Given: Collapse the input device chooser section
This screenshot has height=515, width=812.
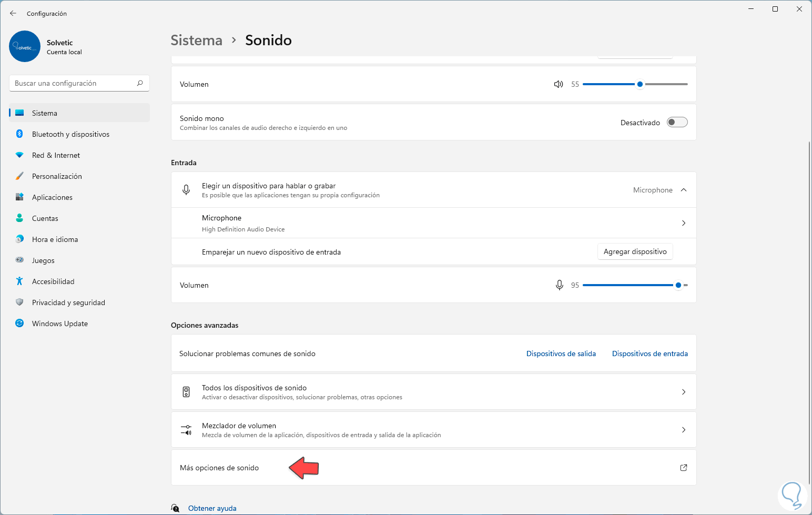Looking at the screenshot, I should click(684, 190).
